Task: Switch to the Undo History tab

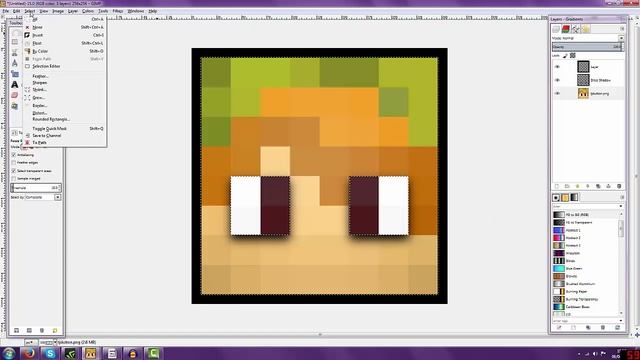Action: (586, 29)
